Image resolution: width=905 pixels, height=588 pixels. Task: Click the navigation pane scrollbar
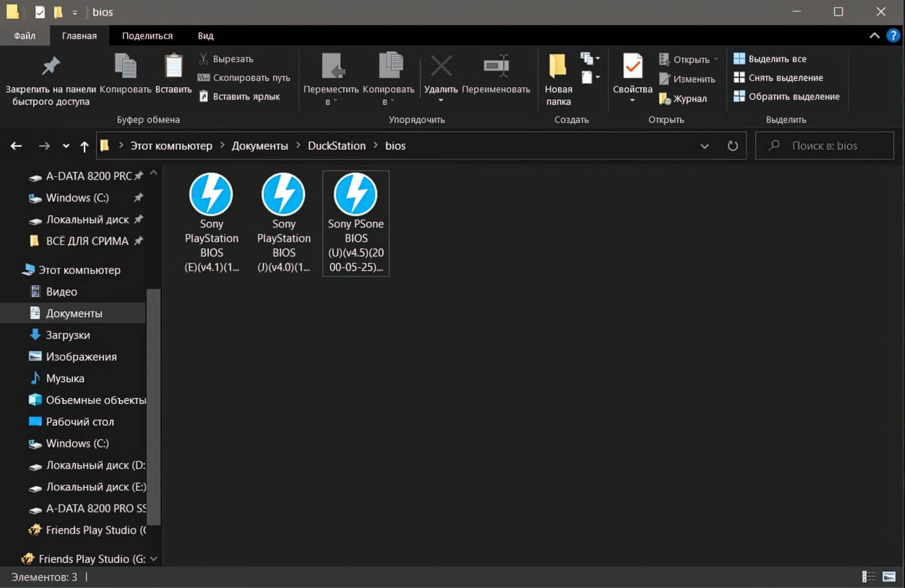pyautogui.click(x=153, y=407)
